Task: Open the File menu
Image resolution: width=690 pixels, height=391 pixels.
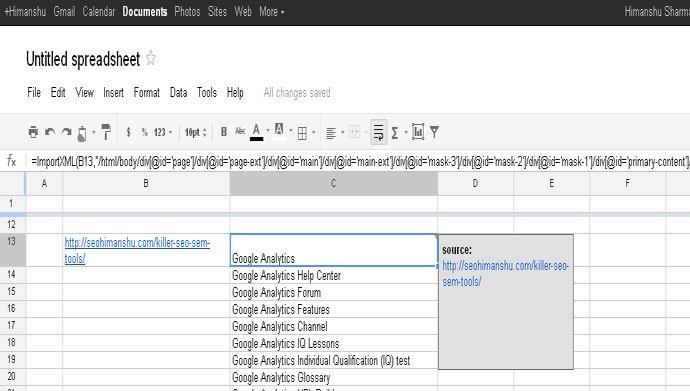Action: [x=34, y=92]
